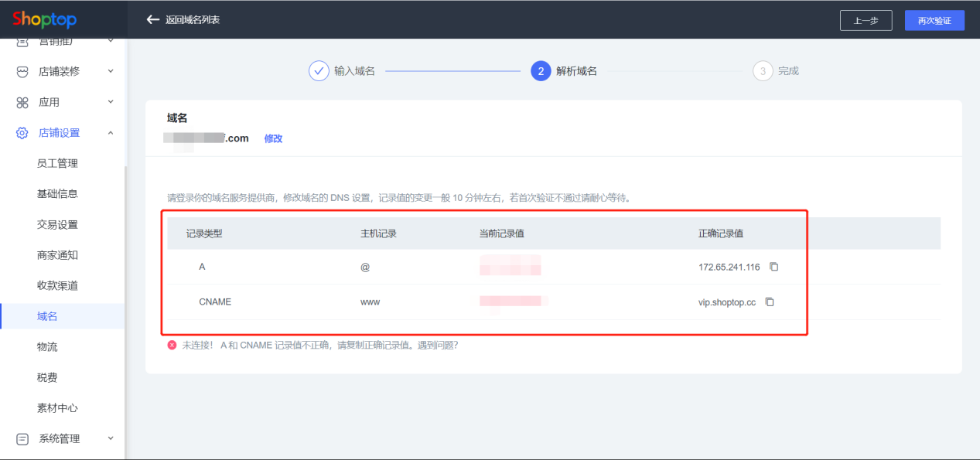This screenshot has height=460, width=980.
Task: Click the 系统管理 icon in sidebar
Action: pos(22,438)
